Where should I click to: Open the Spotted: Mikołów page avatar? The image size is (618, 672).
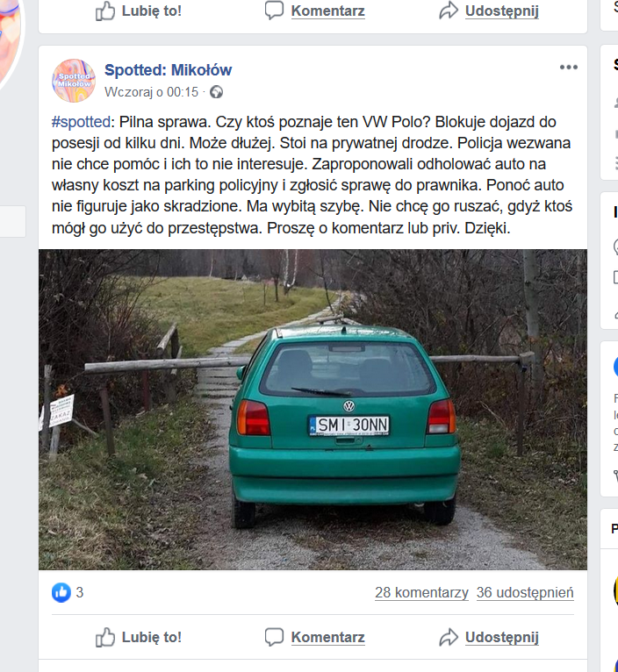tap(74, 81)
